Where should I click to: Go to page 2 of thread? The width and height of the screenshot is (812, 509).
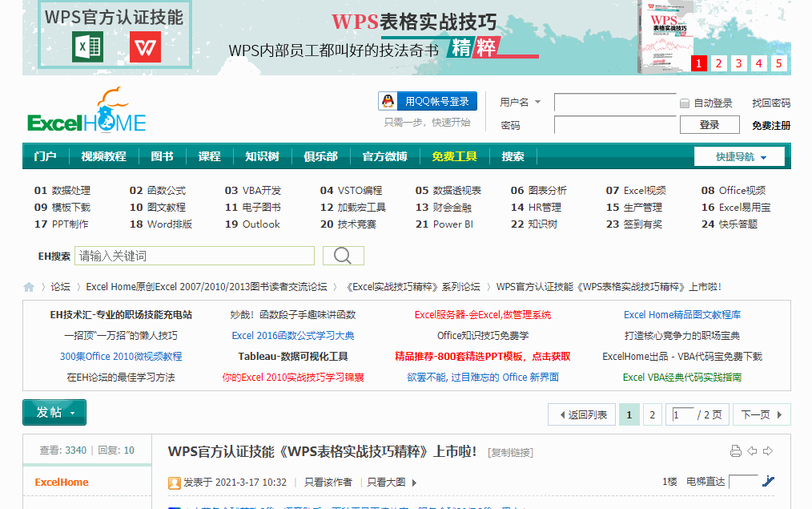click(653, 414)
